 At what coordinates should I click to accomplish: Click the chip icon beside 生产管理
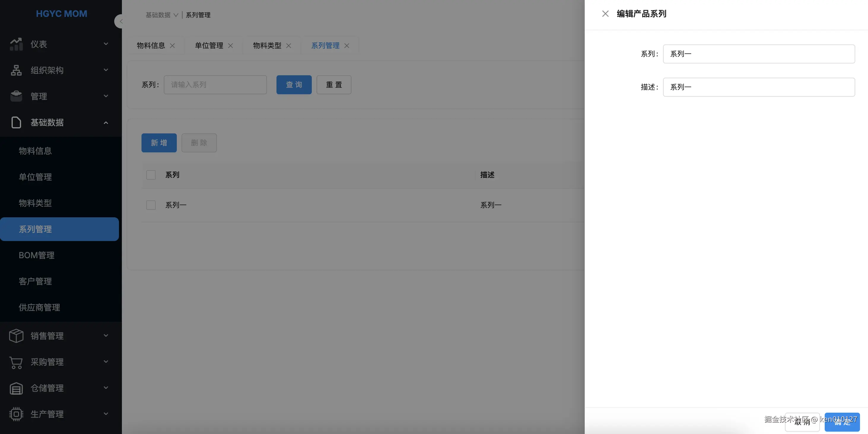click(x=16, y=414)
